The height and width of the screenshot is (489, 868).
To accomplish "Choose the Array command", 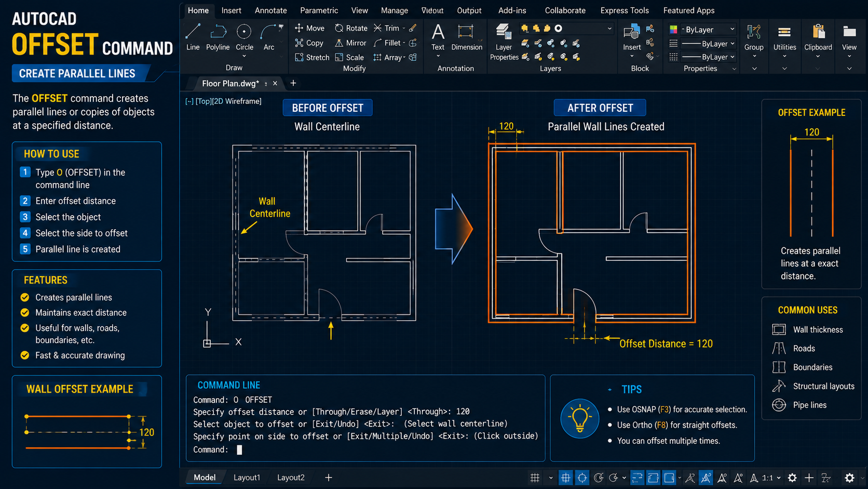I will pos(388,57).
